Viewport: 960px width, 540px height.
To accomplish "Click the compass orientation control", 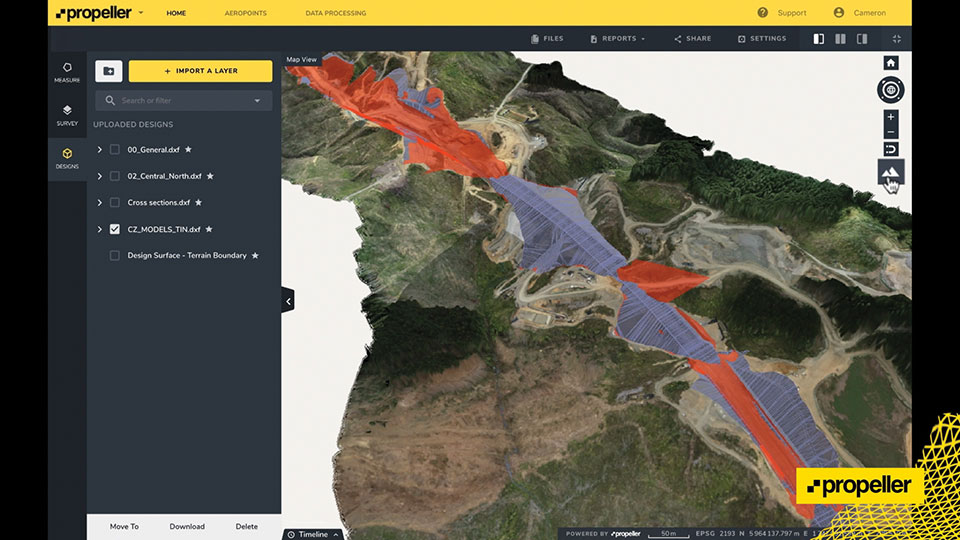I will coord(890,91).
